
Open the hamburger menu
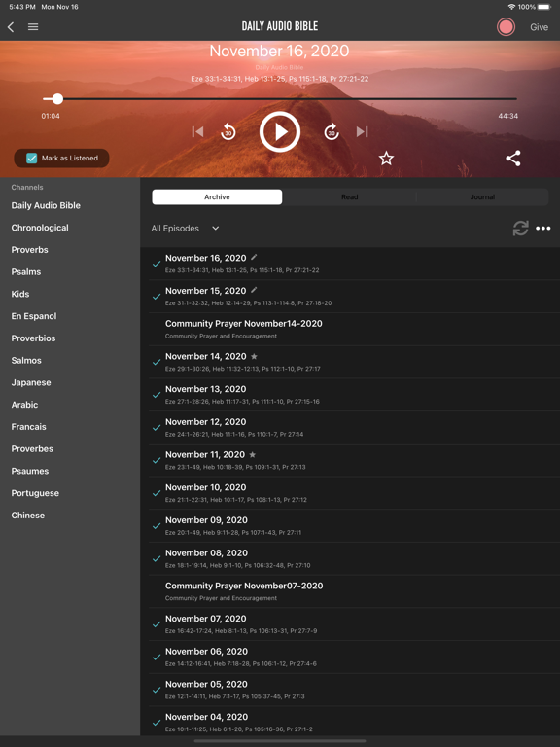[x=33, y=27]
